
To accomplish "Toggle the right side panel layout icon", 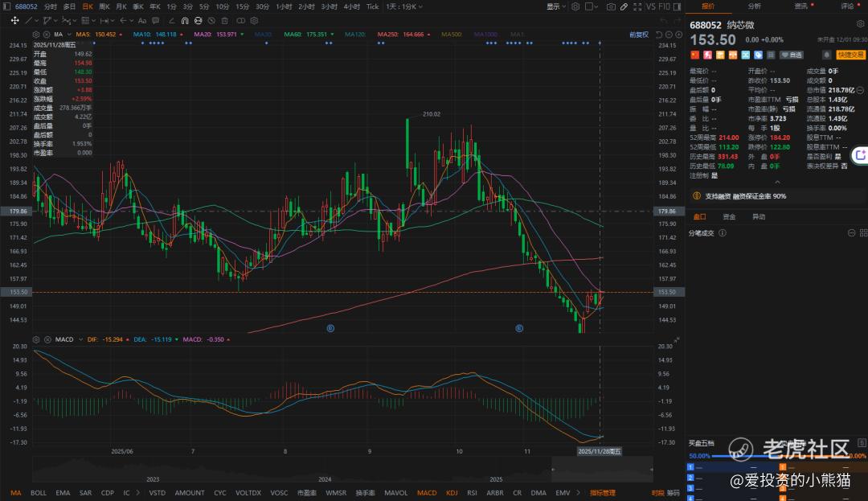I will [x=677, y=6].
